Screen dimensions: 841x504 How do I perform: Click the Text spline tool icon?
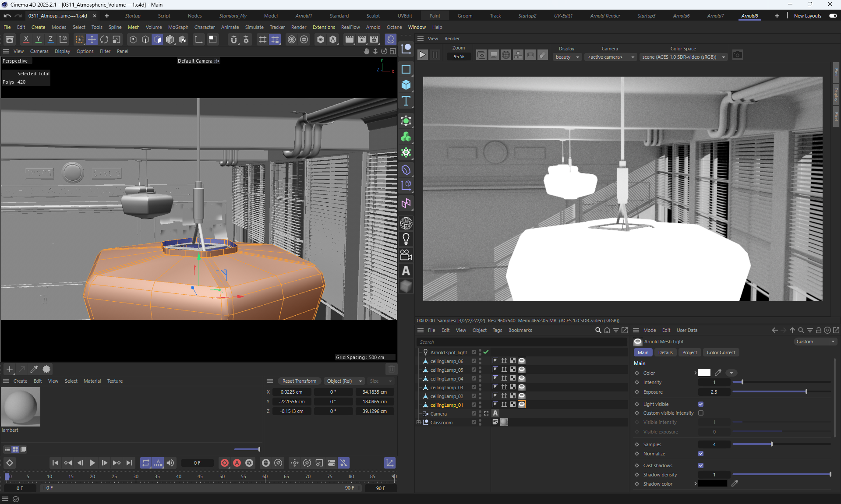406,101
